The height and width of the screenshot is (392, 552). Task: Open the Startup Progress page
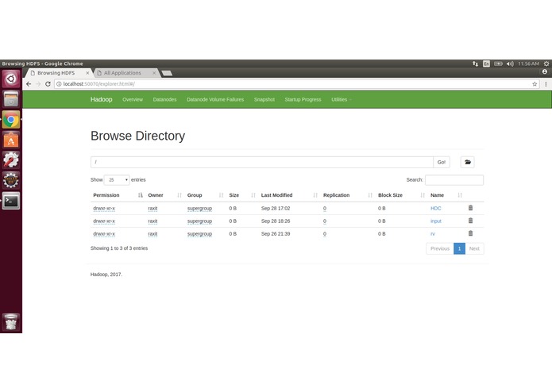click(x=303, y=99)
